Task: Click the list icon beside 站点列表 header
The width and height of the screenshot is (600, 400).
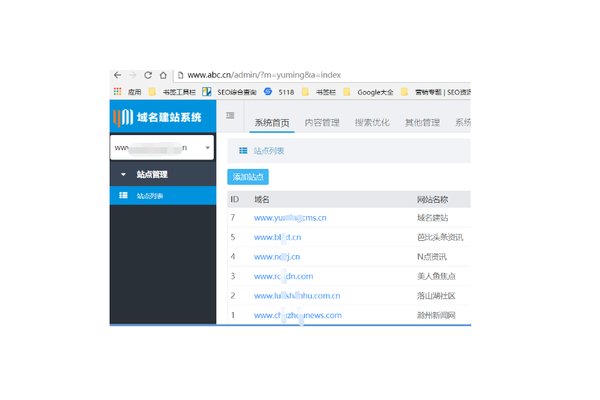Action: 243,151
